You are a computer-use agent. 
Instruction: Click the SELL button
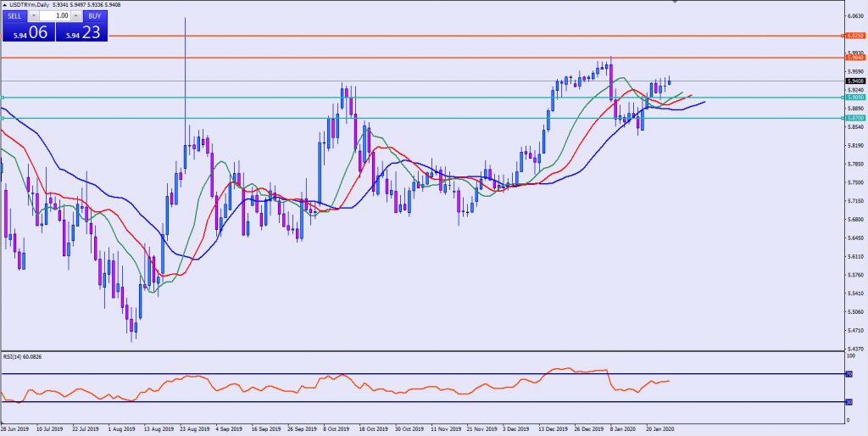point(14,16)
